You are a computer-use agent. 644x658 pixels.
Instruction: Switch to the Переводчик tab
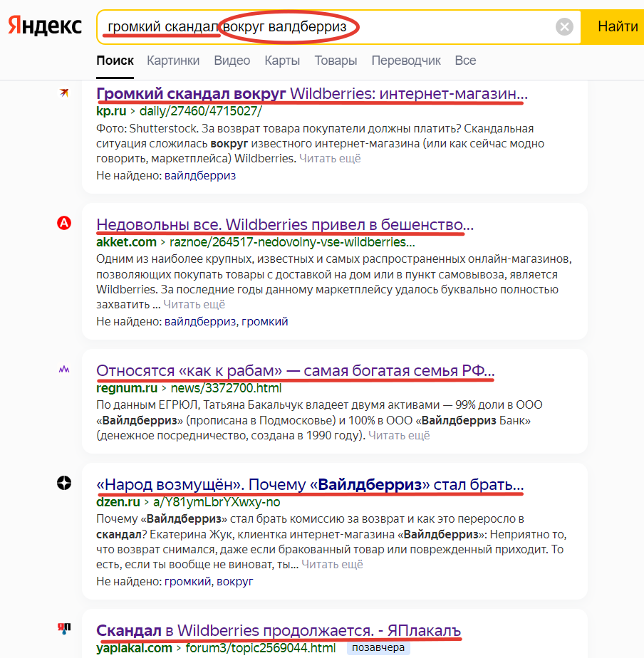(406, 61)
